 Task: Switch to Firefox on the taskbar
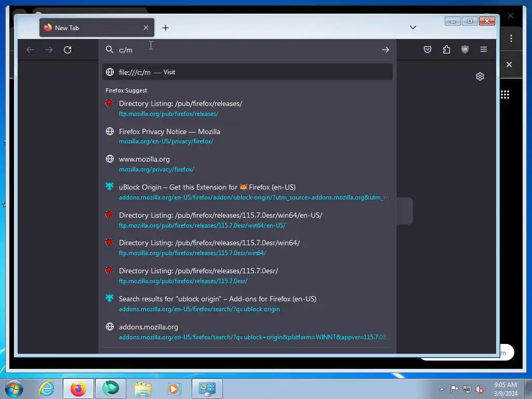point(78,389)
